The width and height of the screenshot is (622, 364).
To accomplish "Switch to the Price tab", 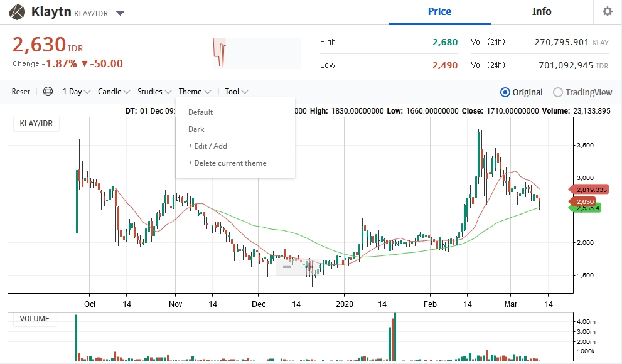I will pyautogui.click(x=439, y=11).
